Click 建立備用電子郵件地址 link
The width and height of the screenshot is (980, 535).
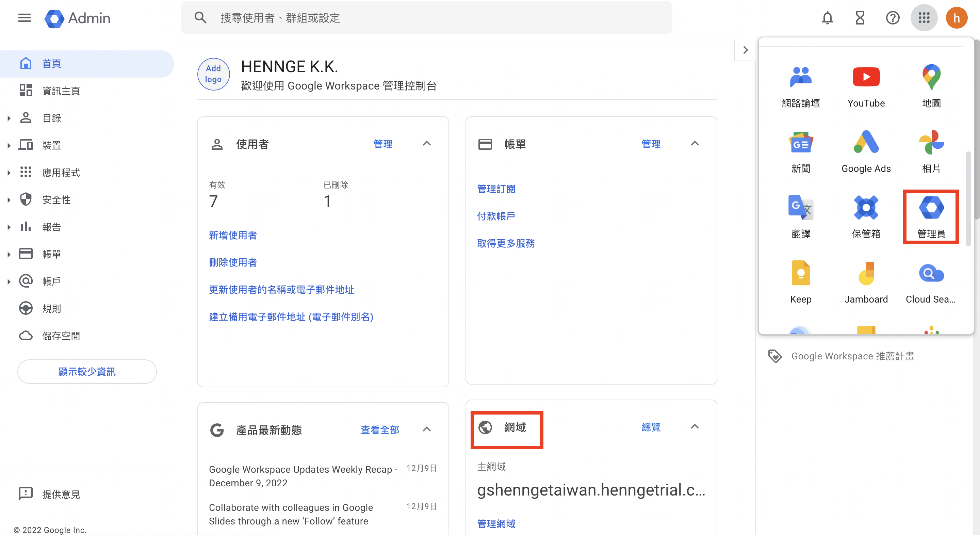(x=291, y=317)
